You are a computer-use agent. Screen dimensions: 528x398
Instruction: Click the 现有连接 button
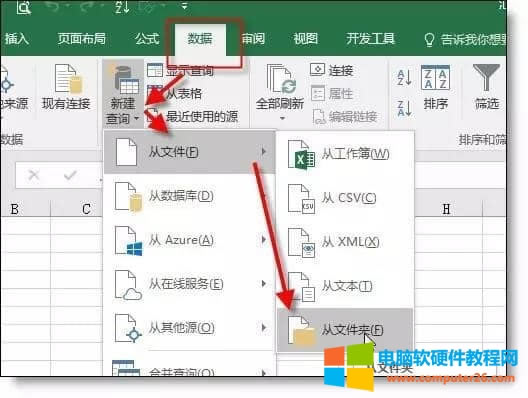coord(66,87)
